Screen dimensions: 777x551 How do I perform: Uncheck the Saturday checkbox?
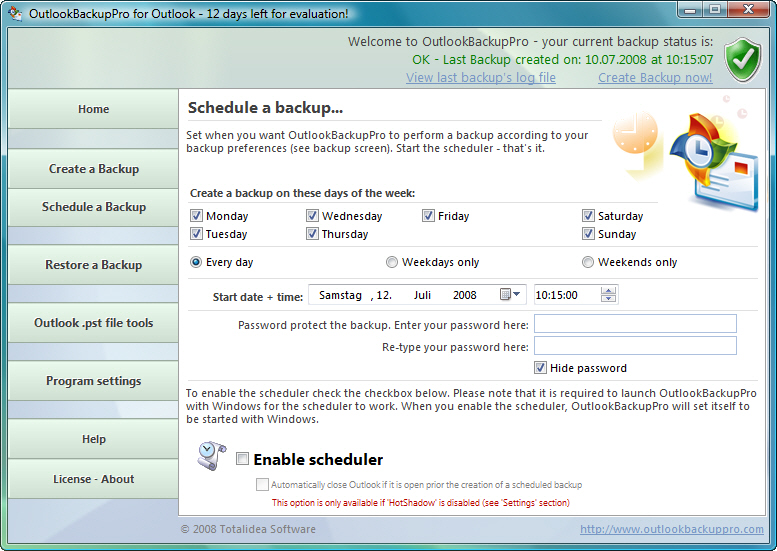point(588,216)
